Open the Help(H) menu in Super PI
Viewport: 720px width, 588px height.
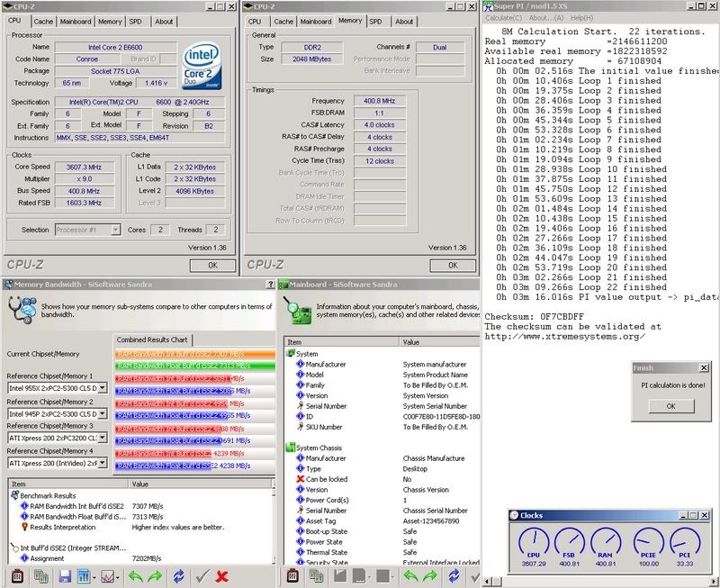tap(581, 18)
